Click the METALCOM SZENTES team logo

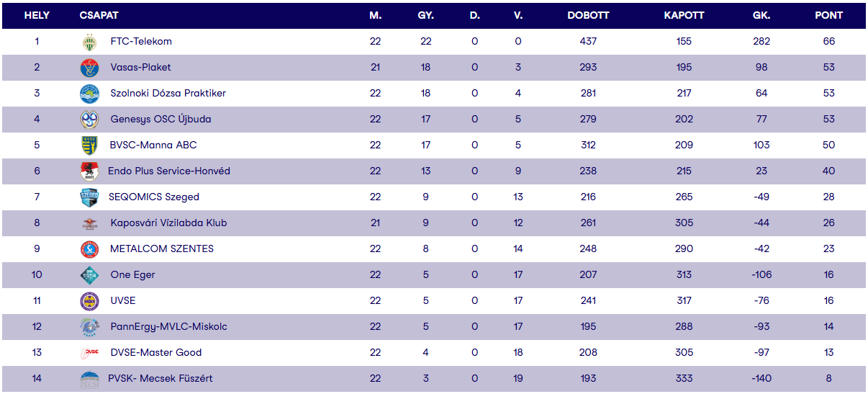point(89,249)
